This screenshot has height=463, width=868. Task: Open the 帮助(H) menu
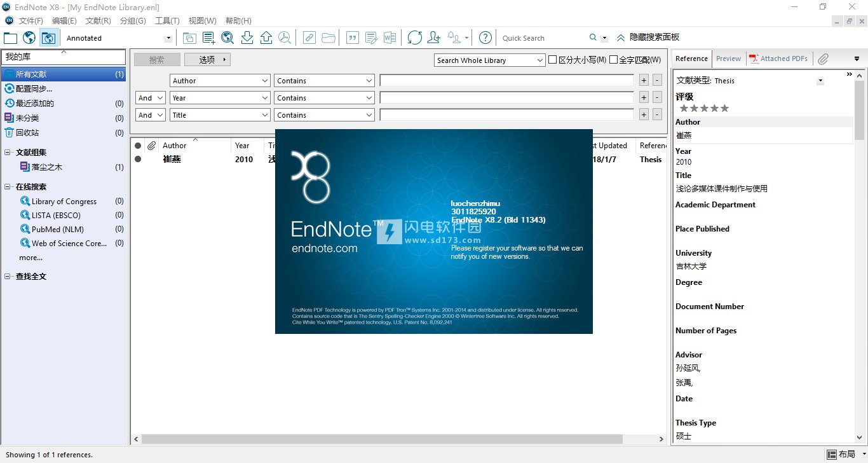[x=238, y=21]
